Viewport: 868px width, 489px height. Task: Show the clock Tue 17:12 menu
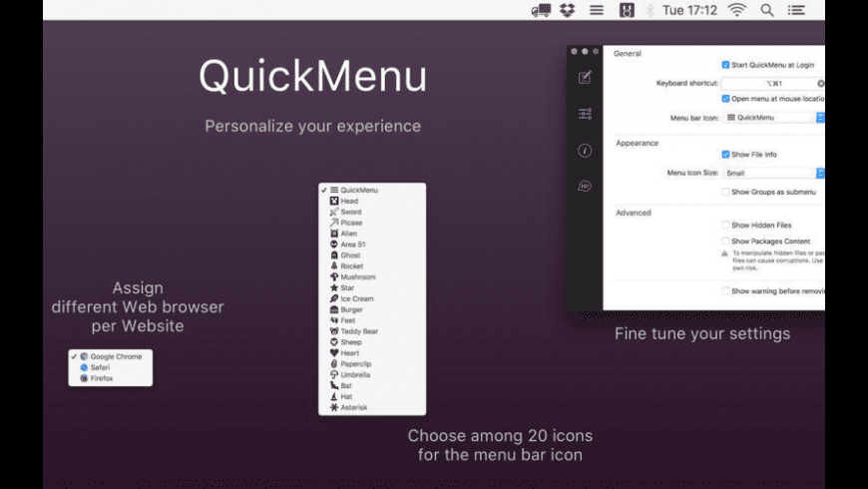click(x=689, y=10)
